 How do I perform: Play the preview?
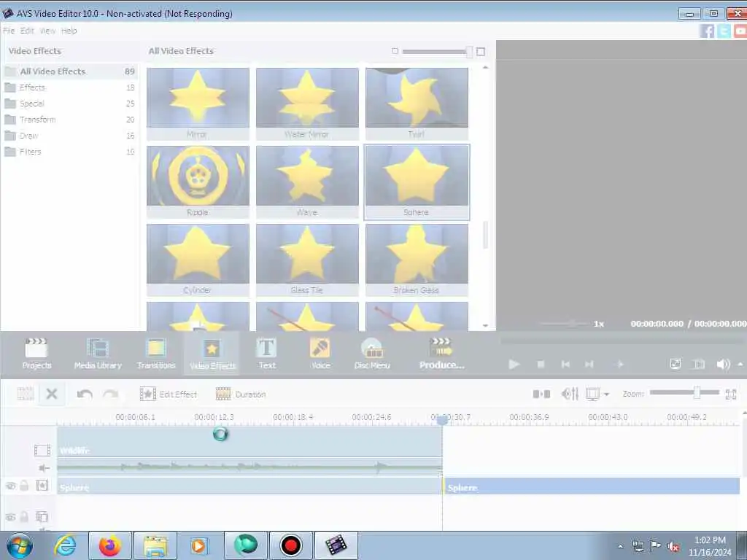click(x=514, y=365)
